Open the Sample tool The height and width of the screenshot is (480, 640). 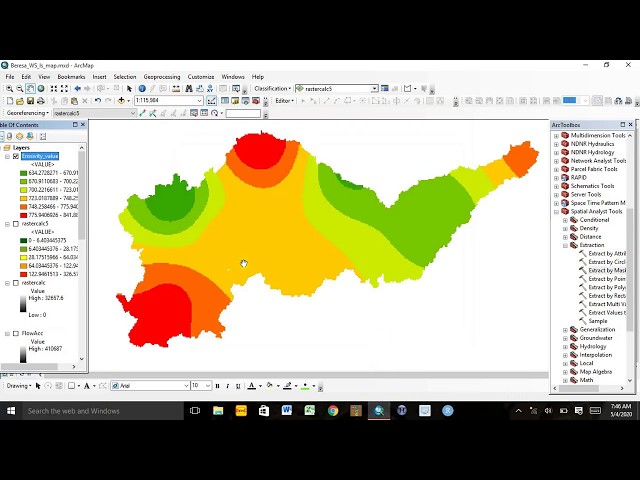[x=593, y=321]
